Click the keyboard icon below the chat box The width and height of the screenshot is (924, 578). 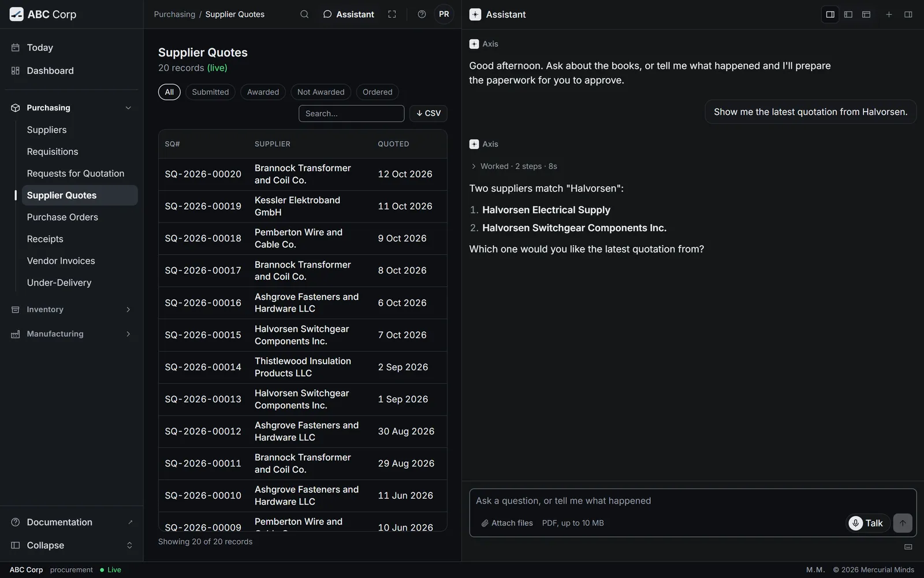coord(908,547)
